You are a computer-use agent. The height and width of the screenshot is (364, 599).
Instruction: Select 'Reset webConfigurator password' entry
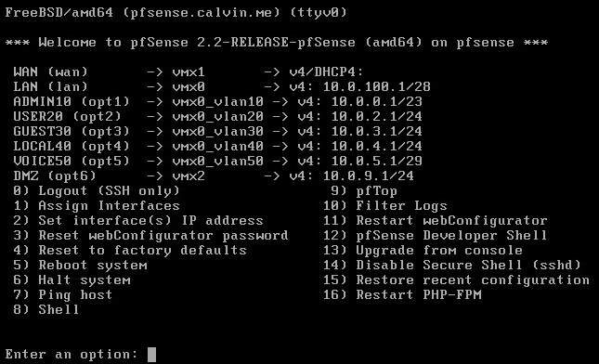[150, 236]
